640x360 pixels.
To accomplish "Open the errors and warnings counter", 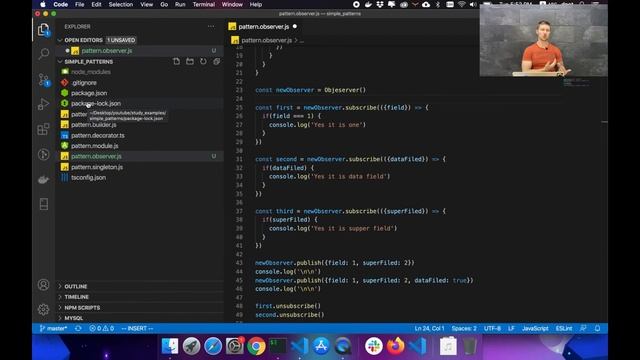I will [101, 329].
